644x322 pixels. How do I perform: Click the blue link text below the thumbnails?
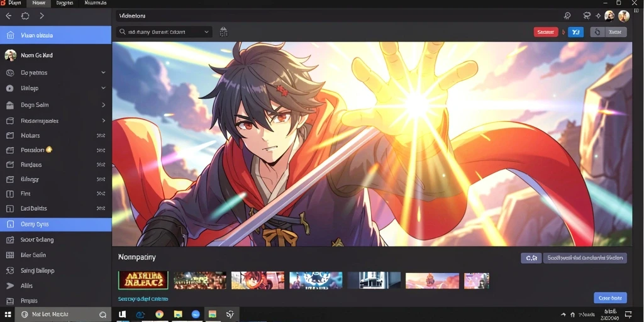(x=143, y=299)
